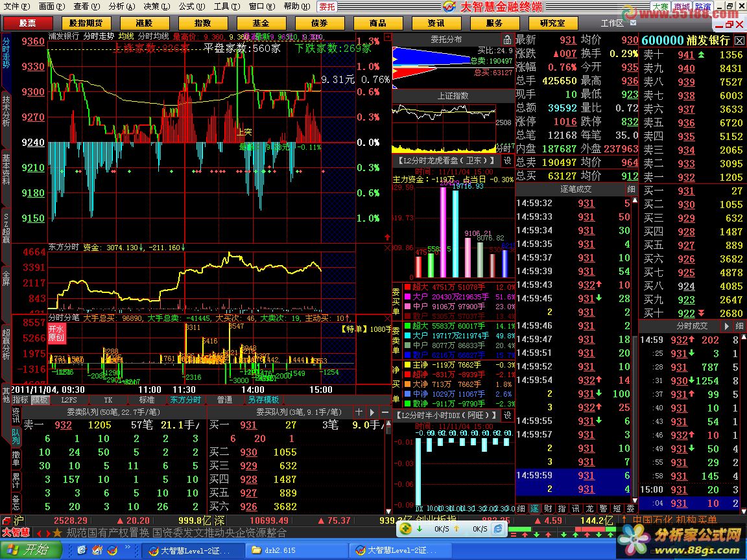Screen dimensions: 747x560
Task: Open the 股指期货 section
Action: coord(86,23)
